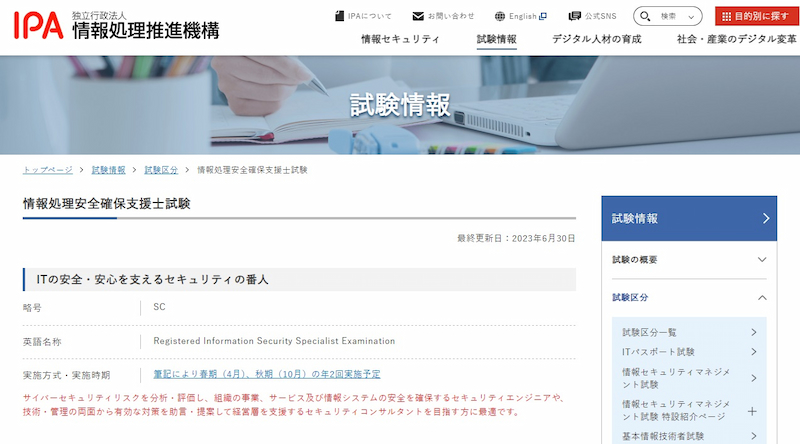
Task: Expand the 検索 dropdown chevron
Action: (x=691, y=17)
